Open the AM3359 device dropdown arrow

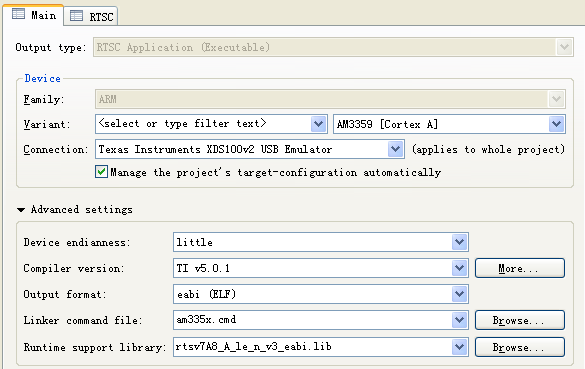point(556,124)
